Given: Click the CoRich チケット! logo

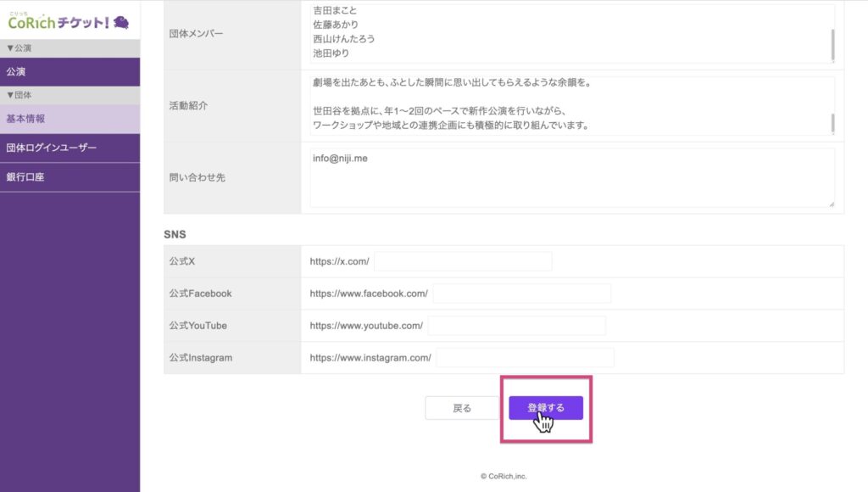Looking at the screenshot, I should point(68,20).
